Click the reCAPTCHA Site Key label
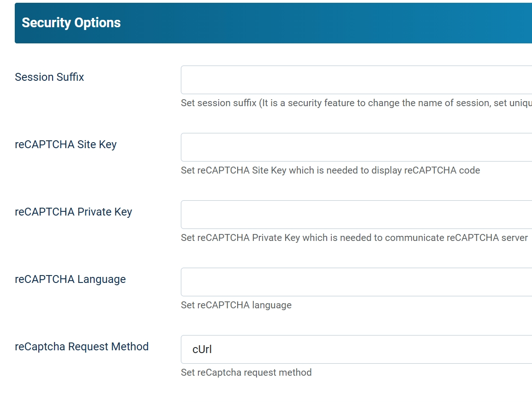This screenshot has height=402, width=532. [66, 144]
